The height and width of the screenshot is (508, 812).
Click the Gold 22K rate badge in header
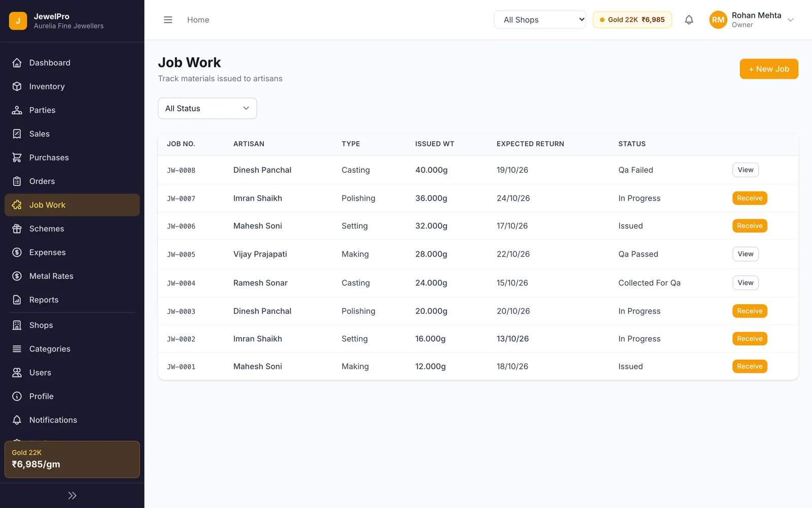click(632, 20)
